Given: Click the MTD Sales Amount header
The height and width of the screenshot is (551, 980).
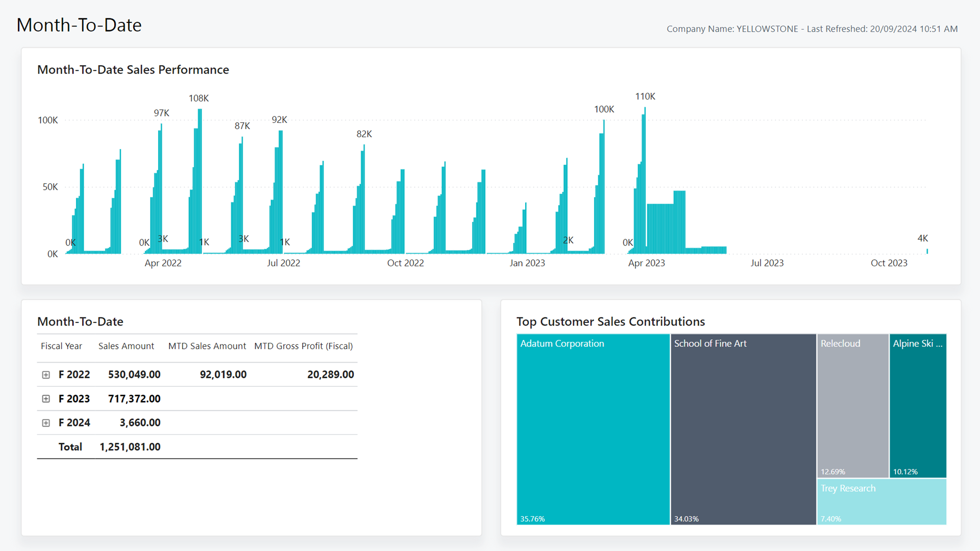Looking at the screenshot, I should pos(207,346).
